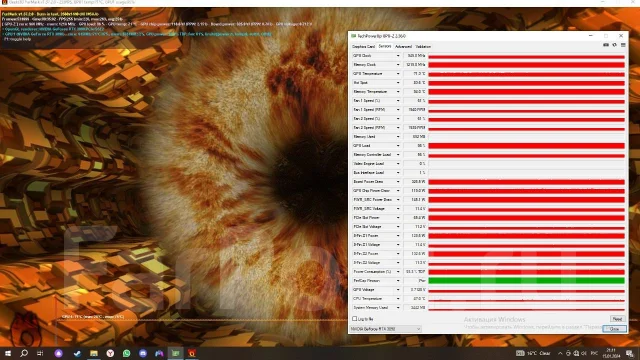The width and height of the screenshot is (640, 360).
Task: Open the purple Alice assistant taskbar icon
Action: pos(58,353)
